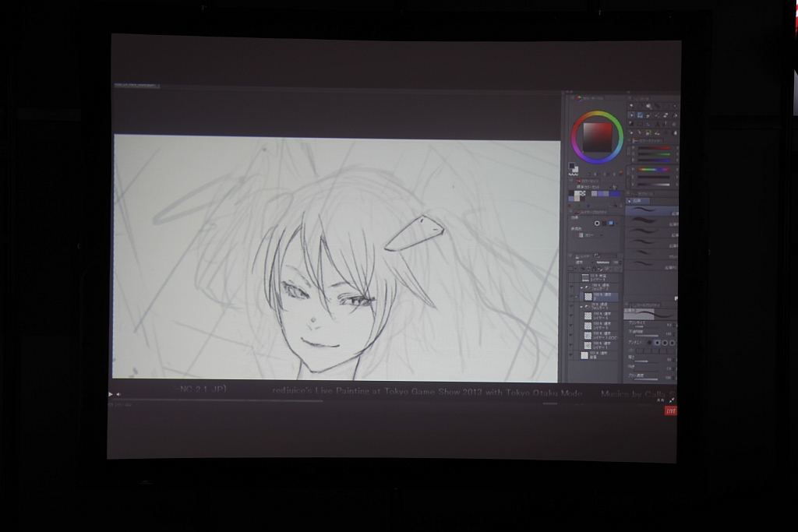Toggle visibility of the 用紙 paper layer

click(571, 355)
